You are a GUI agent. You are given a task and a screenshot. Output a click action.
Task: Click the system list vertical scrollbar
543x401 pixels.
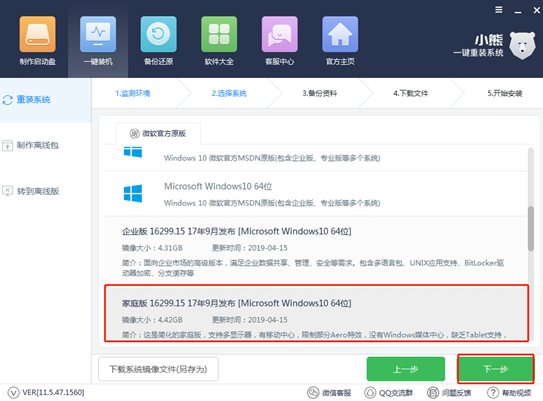531,229
